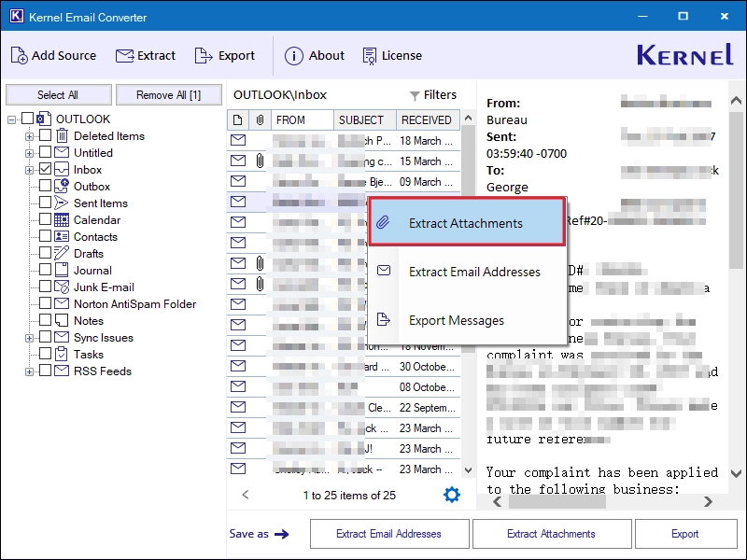Sort by the SUBJECT column header
The image size is (747, 560).
365,120
